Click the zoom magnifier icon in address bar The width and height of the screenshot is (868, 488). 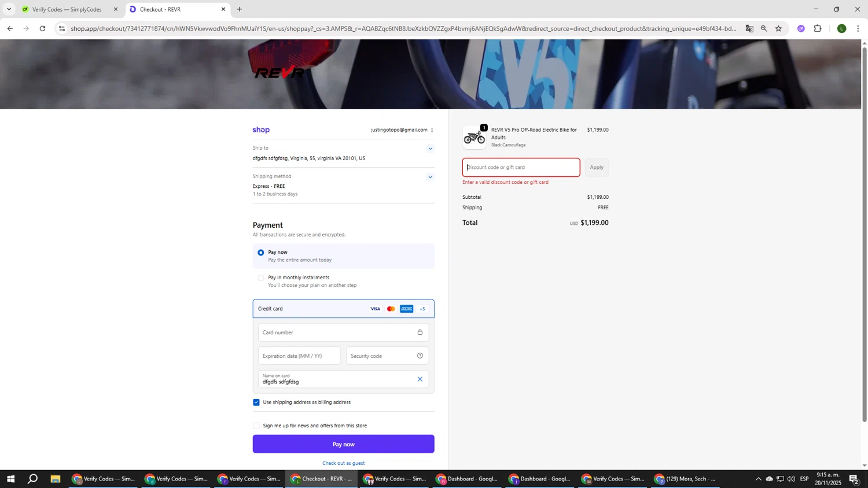(x=764, y=28)
